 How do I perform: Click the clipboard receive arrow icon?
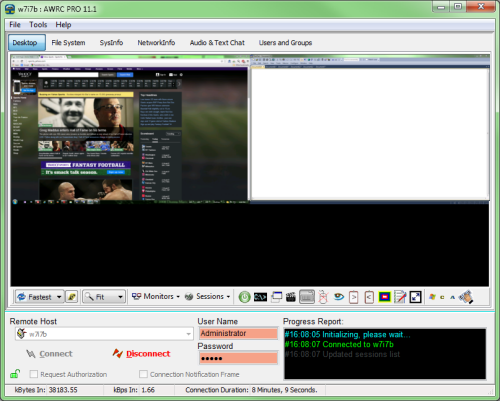point(369,297)
